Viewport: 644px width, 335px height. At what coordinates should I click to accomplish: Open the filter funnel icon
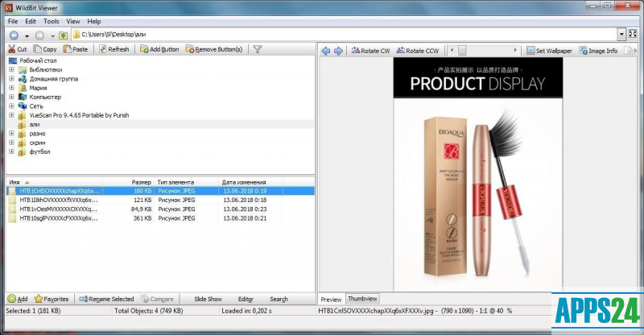tap(258, 49)
